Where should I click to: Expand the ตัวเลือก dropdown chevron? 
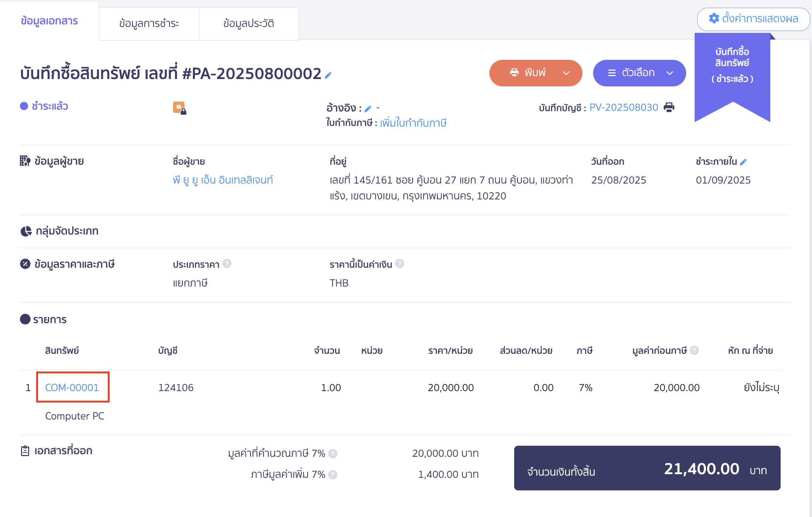[x=670, y=73]
